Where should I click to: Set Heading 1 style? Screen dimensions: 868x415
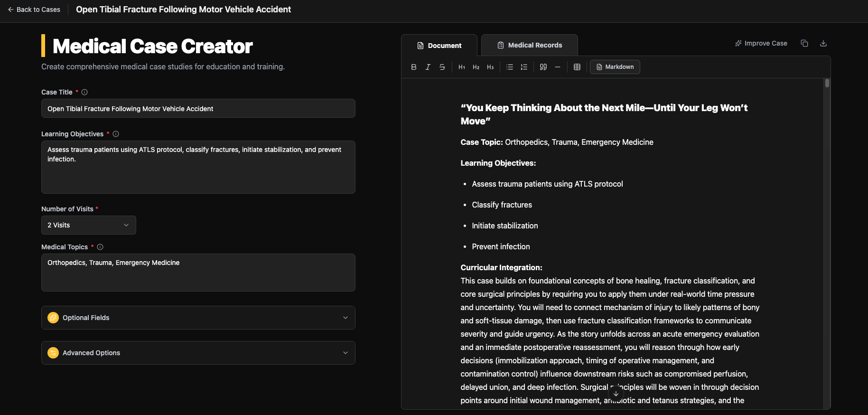point(461,67)
